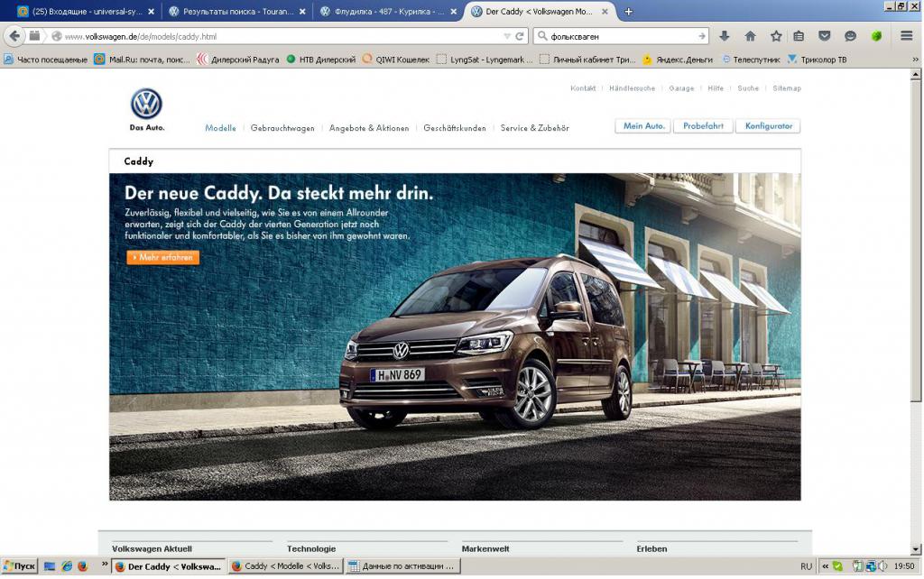
Task: Open the Hilfe link
Action: coord(716,88)
